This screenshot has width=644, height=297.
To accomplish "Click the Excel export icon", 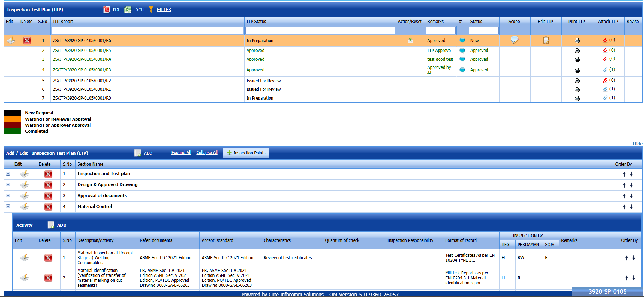I will [x=128, y=10].
